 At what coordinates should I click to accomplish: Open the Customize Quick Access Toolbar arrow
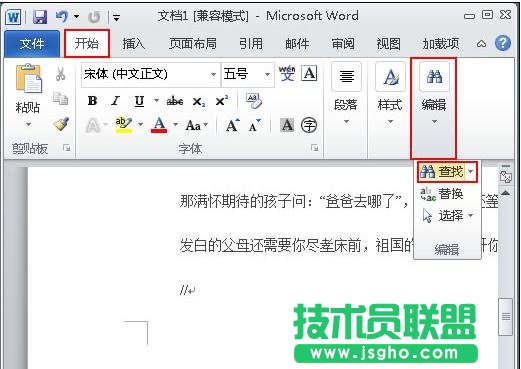point(116,17)
